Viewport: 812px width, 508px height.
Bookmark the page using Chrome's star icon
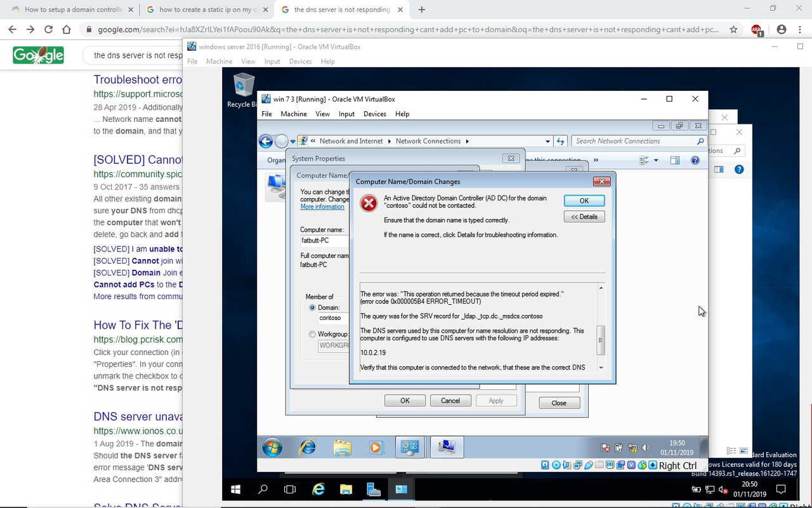(x=733, y=29)
